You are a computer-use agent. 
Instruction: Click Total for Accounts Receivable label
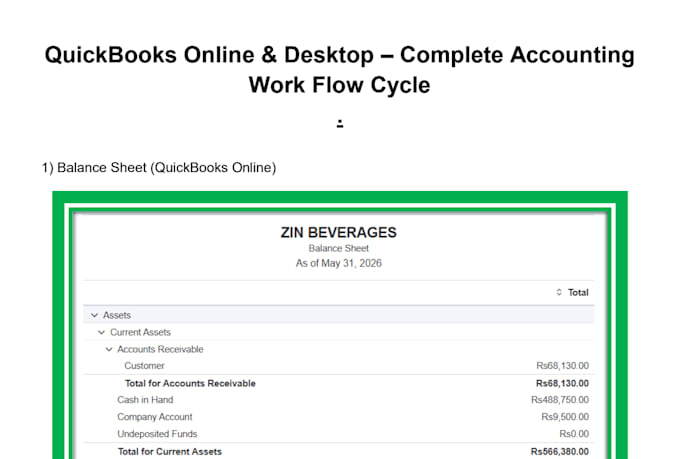190,384
